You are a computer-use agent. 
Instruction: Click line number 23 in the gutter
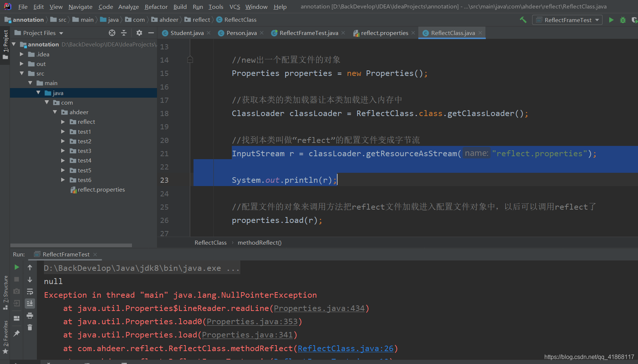[x=164, y=180]
